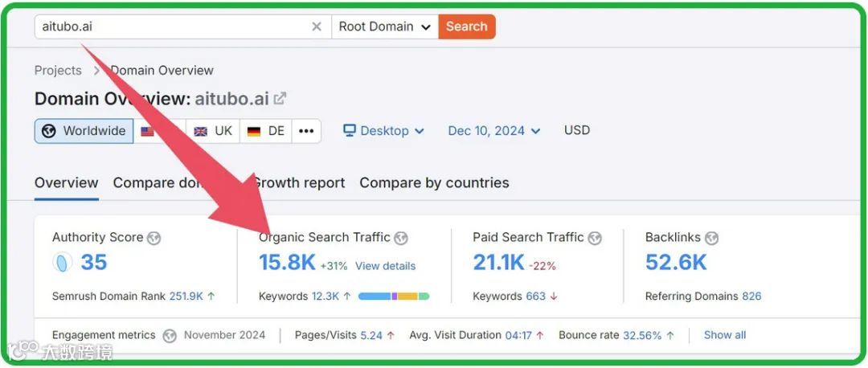Open Backlinks value 52.6K
The width and height of the screenshot is (868, 368).
(x=676, y=263)
